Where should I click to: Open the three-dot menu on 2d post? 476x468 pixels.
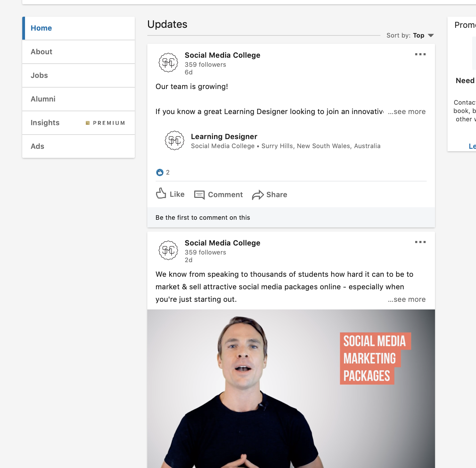(x=420, y=242)
